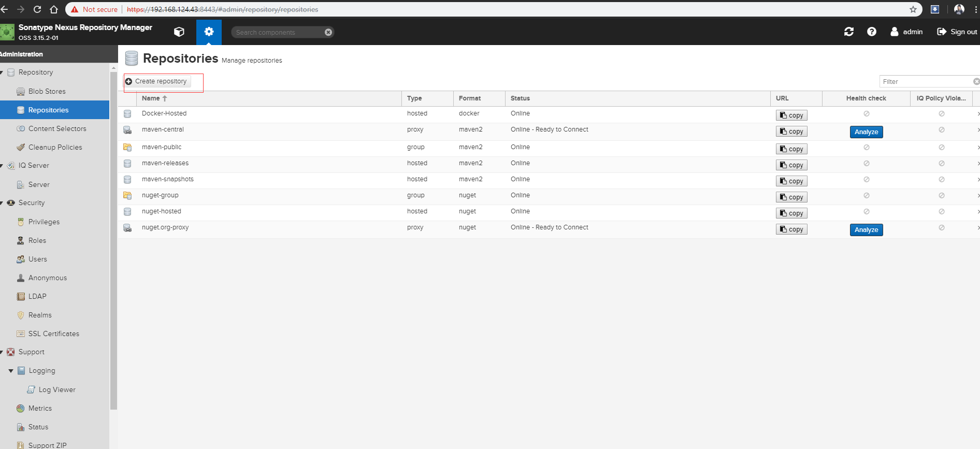Copy the maven-public URL
The height and width of the screenshot is (449, 980).
click(791, 149)
